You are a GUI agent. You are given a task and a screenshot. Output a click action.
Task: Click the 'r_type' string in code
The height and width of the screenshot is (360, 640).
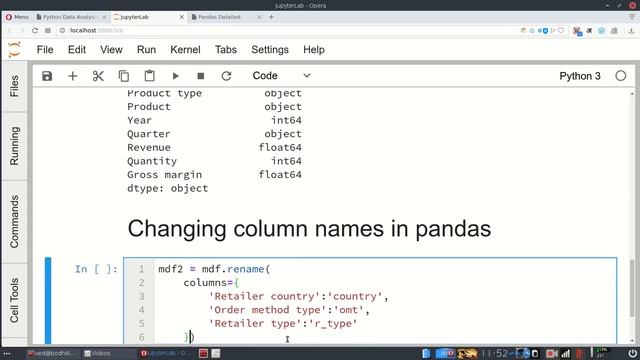[333, 324]
